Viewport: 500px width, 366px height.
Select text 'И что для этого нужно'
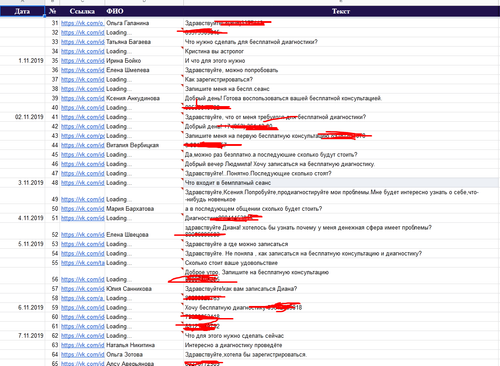(215, 61)
